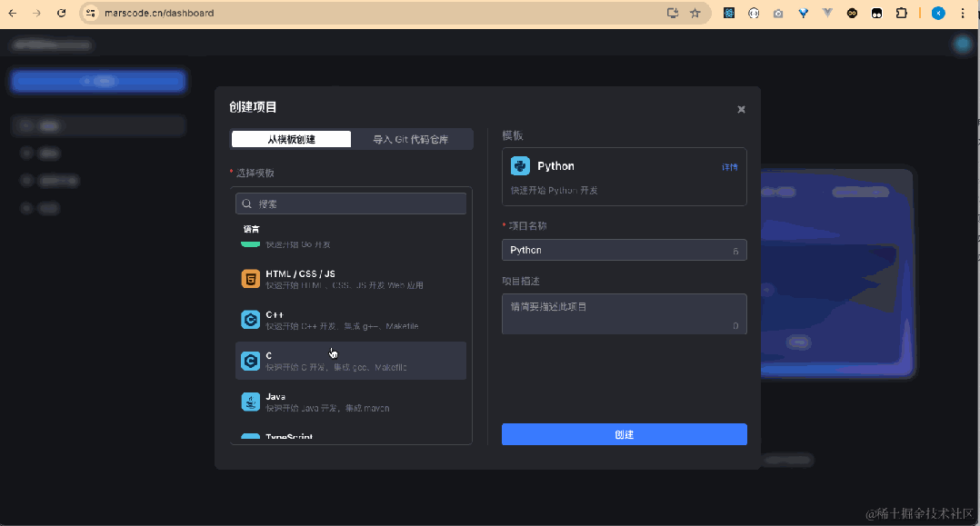Open the user avatar in dashboard header
Image resolution: width=980 pixels, height=526 pixels.
click(x=962, y=44)
